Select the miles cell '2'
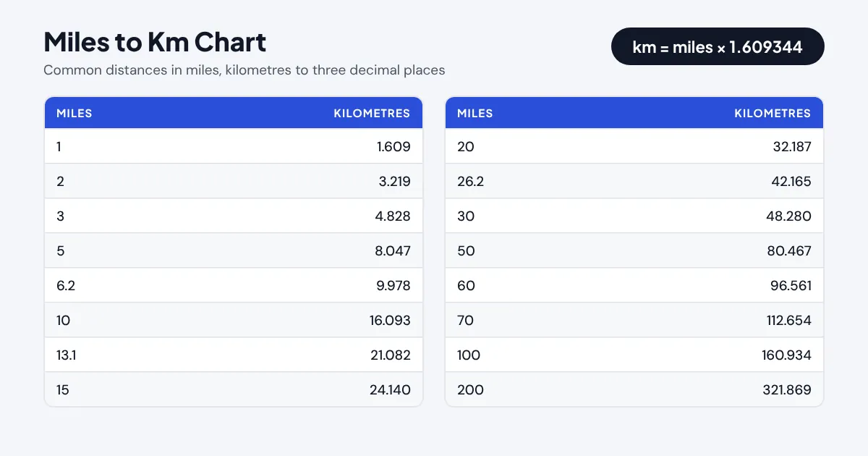This screenshot has width=868, height=456. 60,181
